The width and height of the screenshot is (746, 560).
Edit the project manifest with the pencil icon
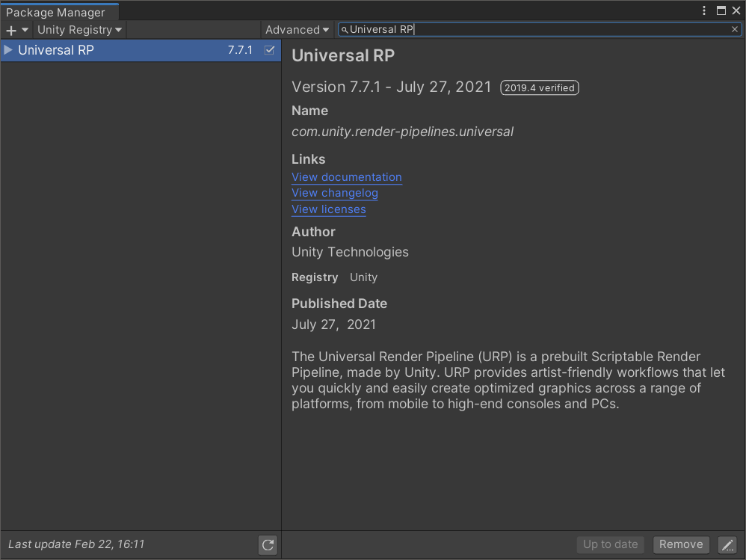coord(727,544)
